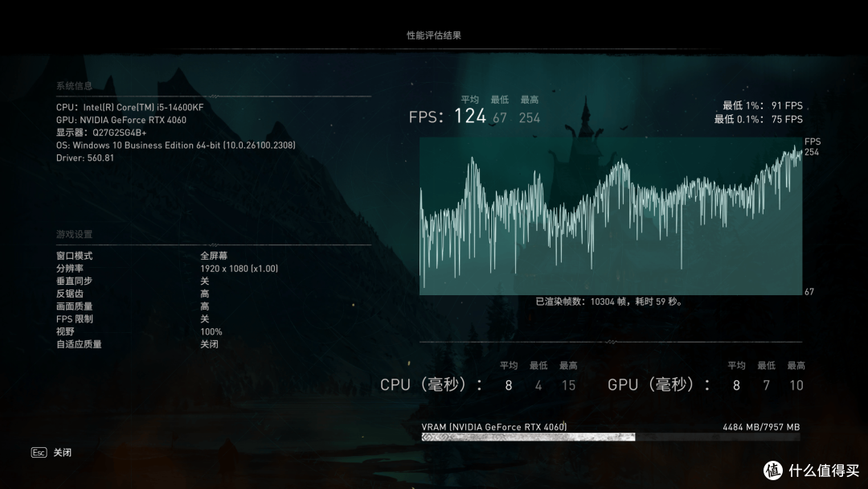Click the 视野 setting label

[x=65, y=331]
